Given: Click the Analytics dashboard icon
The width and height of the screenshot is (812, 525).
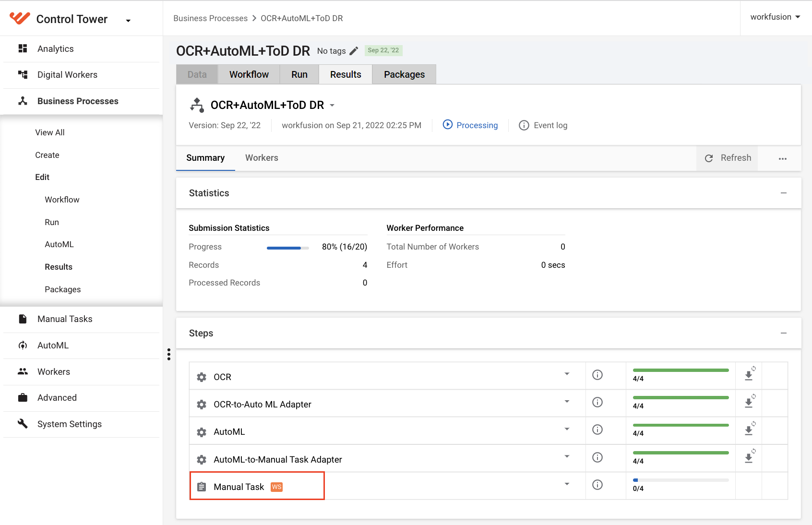Looking at the screenshot, I should pyautogui.click(x=23, y=48).
